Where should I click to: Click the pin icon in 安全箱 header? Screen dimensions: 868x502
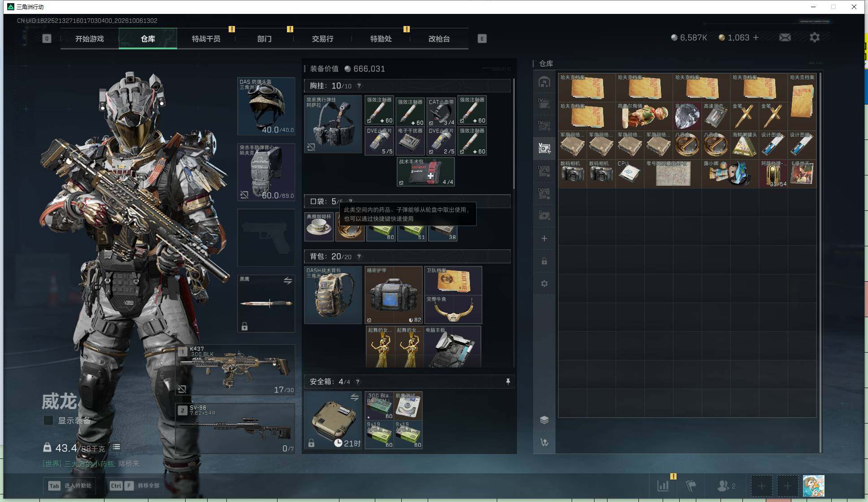508,381
